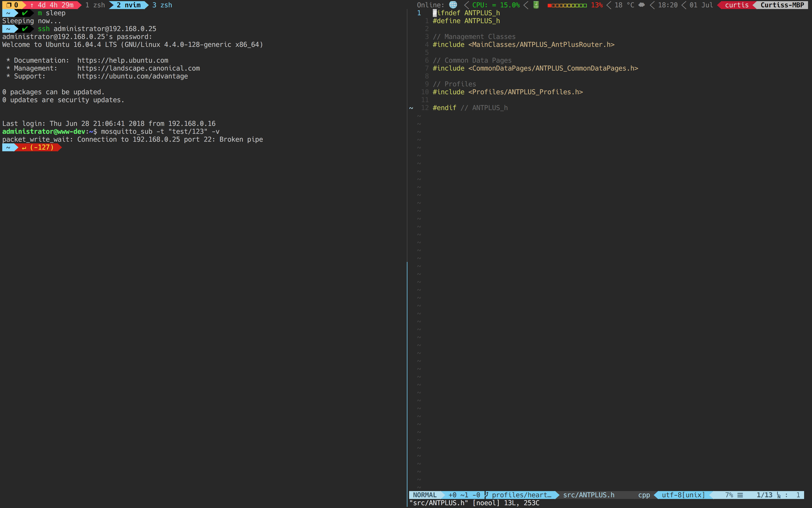The width and height of the screenshot is (812, 508).
Task: Click the green checkmark beside 'm sleep' prompt
Action: point(25,13)
